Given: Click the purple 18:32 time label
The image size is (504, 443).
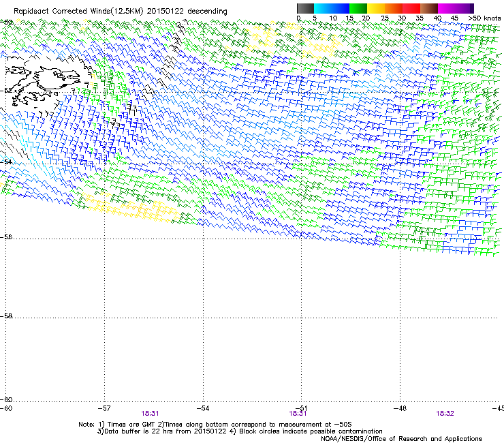Looking at the screenshot, I should point(445,414).
